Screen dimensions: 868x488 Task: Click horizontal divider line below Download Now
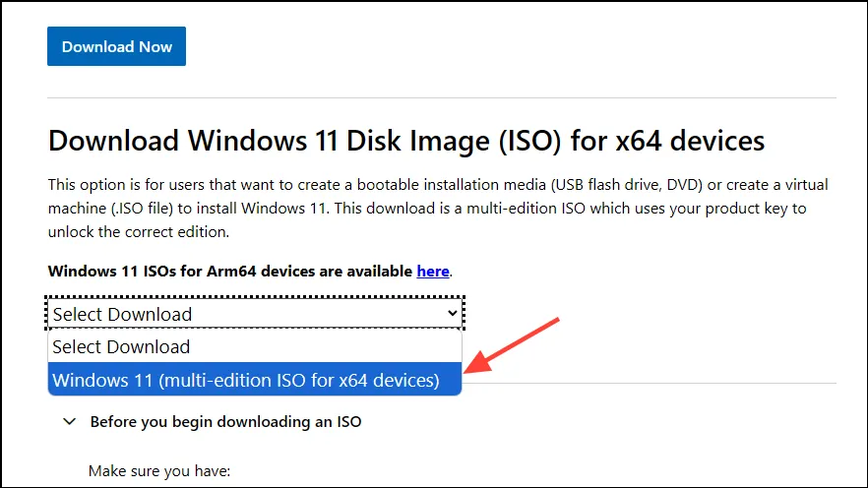click(x=442, y=98)
